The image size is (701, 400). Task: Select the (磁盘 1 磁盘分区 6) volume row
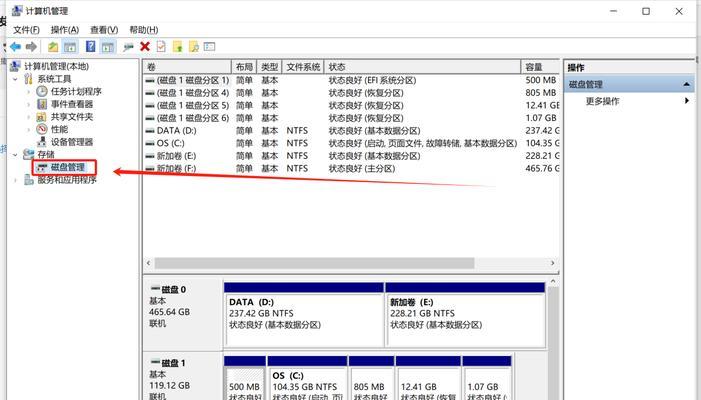click(x=351, y=118)
